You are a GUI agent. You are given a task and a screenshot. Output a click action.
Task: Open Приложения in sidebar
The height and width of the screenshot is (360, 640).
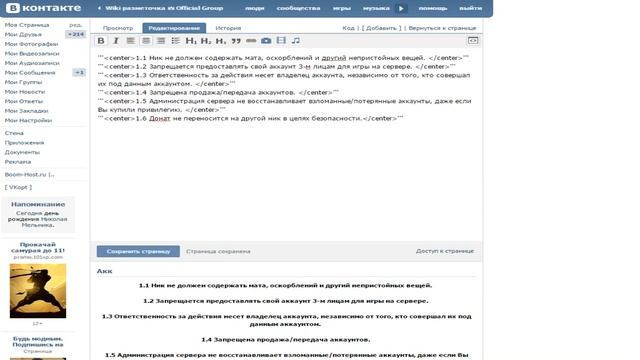click(x=24, y=143)
